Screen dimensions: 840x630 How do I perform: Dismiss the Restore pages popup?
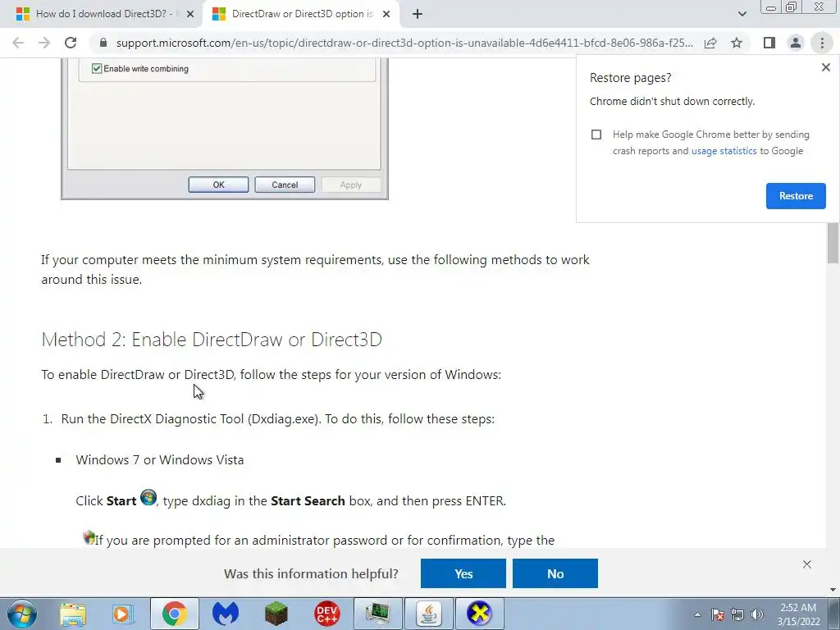(x=825, y=67)
